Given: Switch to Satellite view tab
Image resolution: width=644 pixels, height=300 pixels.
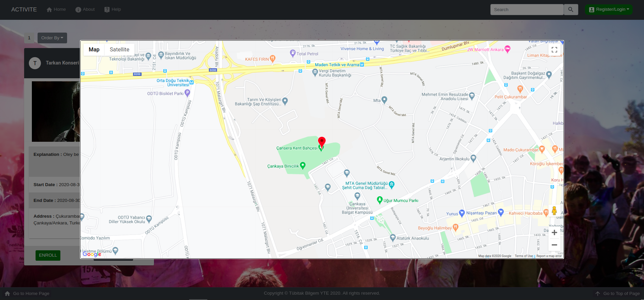Looking at the screenshot, I should [119, 49].
